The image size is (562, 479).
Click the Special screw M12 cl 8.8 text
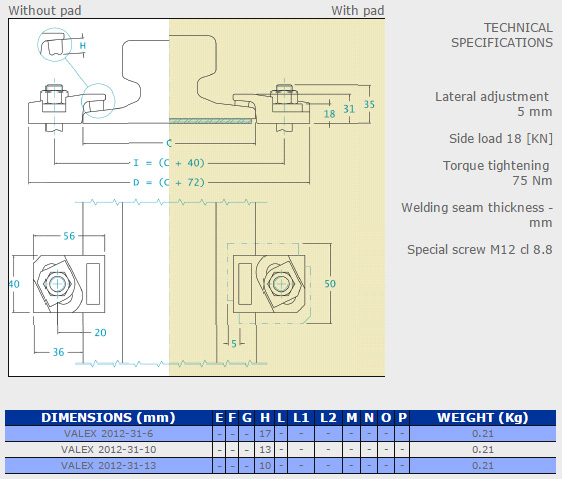point(480,250)
